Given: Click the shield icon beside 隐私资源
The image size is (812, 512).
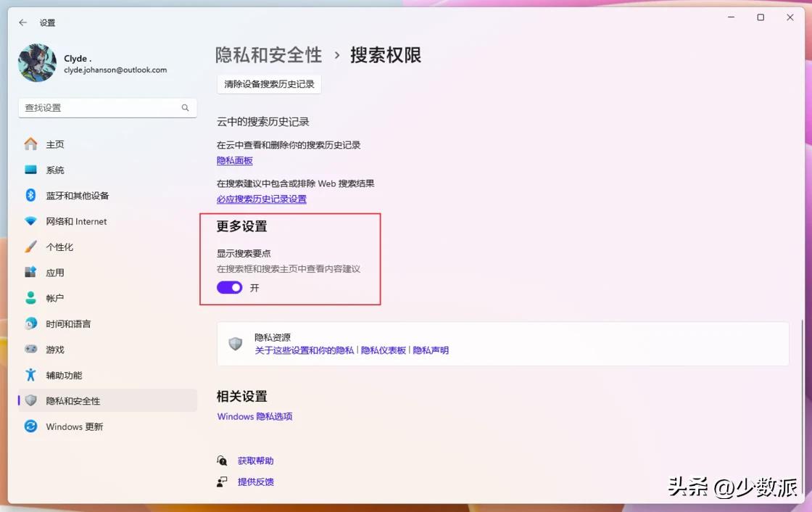Looking at the screenshot, I should (236, 344).
